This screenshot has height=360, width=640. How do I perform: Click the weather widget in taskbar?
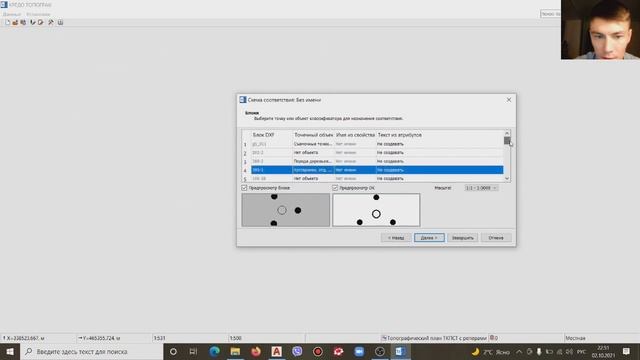click(491, 351)
